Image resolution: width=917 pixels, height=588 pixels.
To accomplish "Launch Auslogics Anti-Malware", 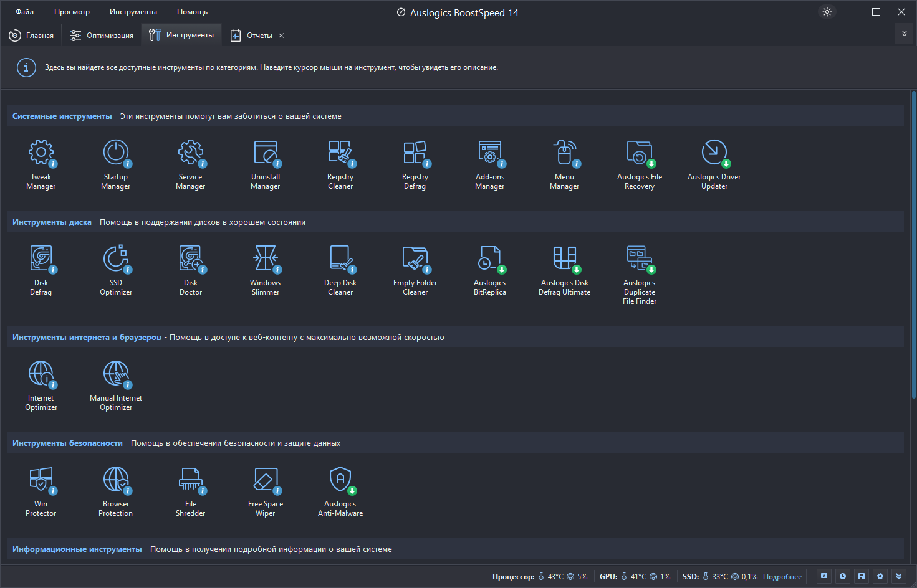I will pyautogui.click(x=340, y=491).
